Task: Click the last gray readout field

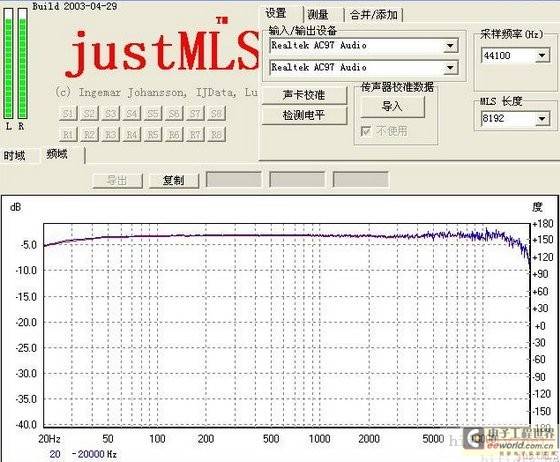Action: pos(360,179)
